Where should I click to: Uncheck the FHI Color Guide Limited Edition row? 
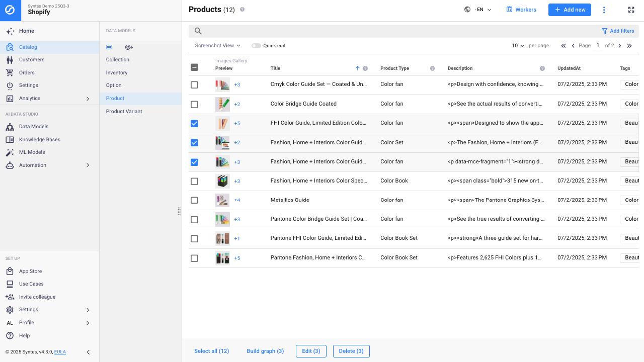point(195,124)
